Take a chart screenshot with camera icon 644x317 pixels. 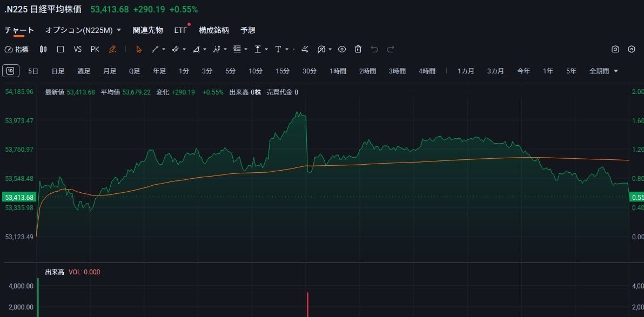(x=615, y=49)
